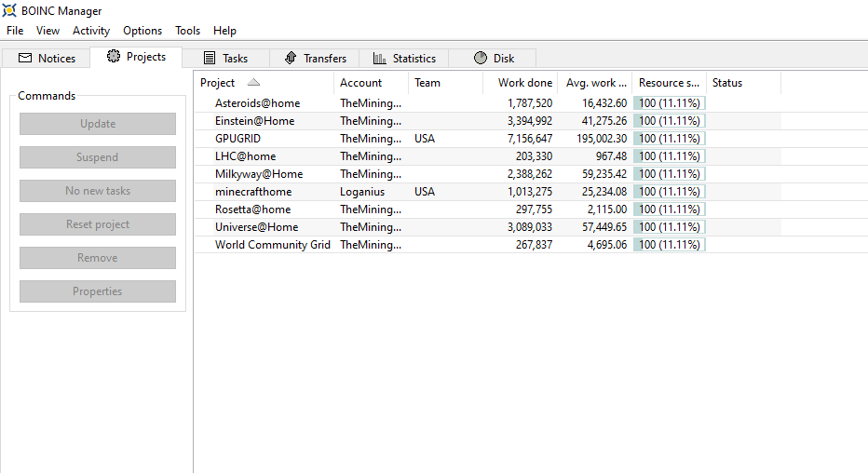Select the LHC@home project row

[x=488, y=156]
